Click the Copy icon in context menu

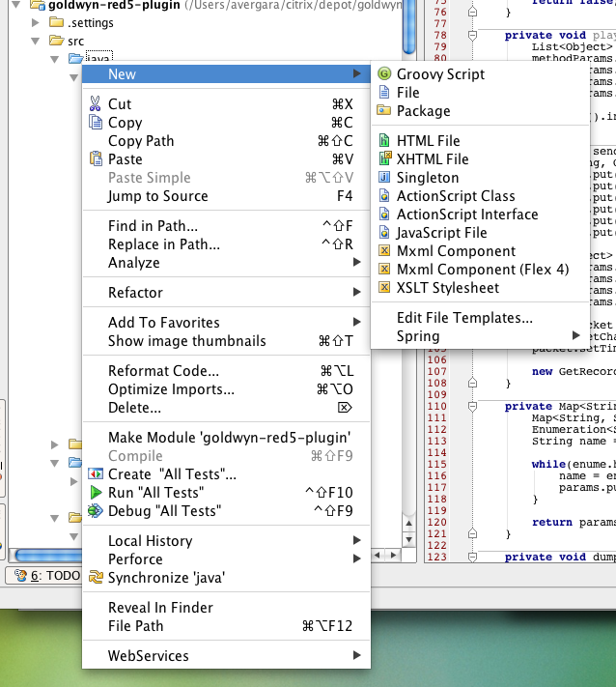coord(96,122)
